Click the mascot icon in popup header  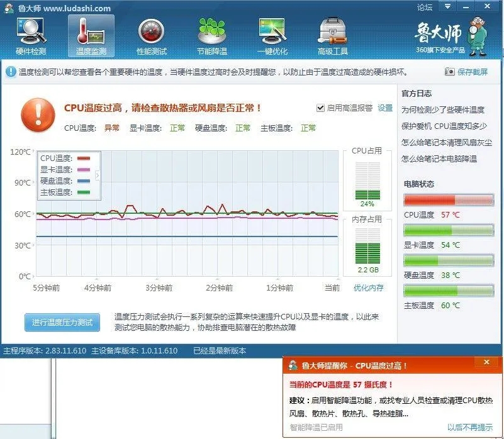(x=293, y=365)
